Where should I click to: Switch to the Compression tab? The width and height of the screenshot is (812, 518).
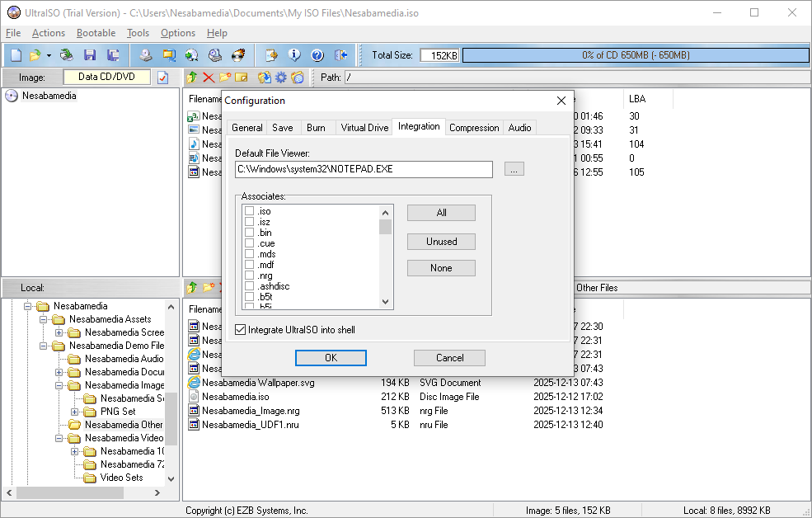[474, 128]
